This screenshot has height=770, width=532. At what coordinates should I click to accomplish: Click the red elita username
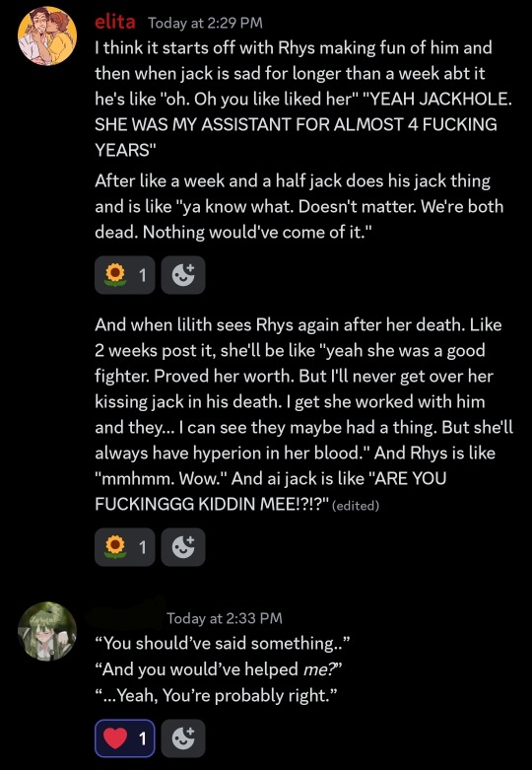click(115, 22)
